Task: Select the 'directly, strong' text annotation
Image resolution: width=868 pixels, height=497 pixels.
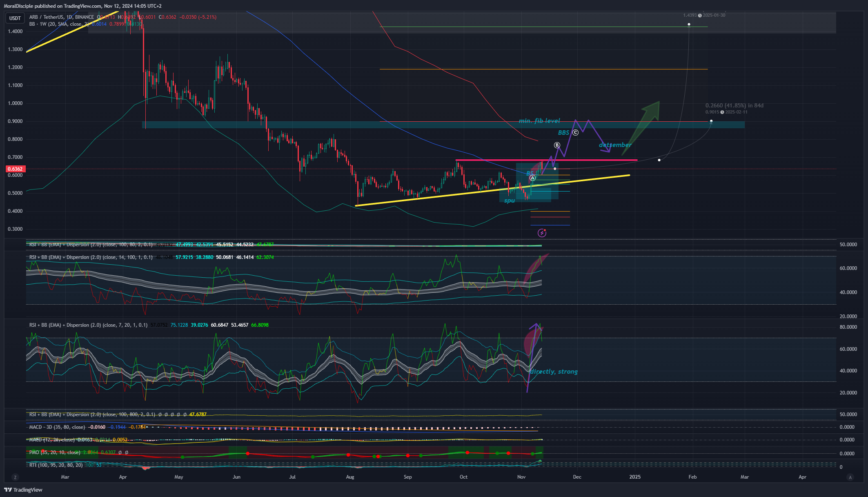Action: pyautogui.click(x=554, y=372)
